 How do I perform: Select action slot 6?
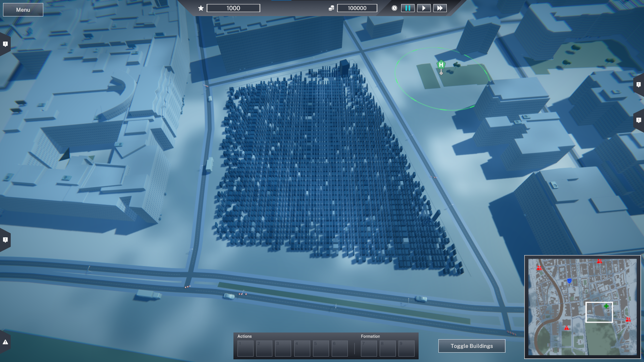tap(339, 349)
